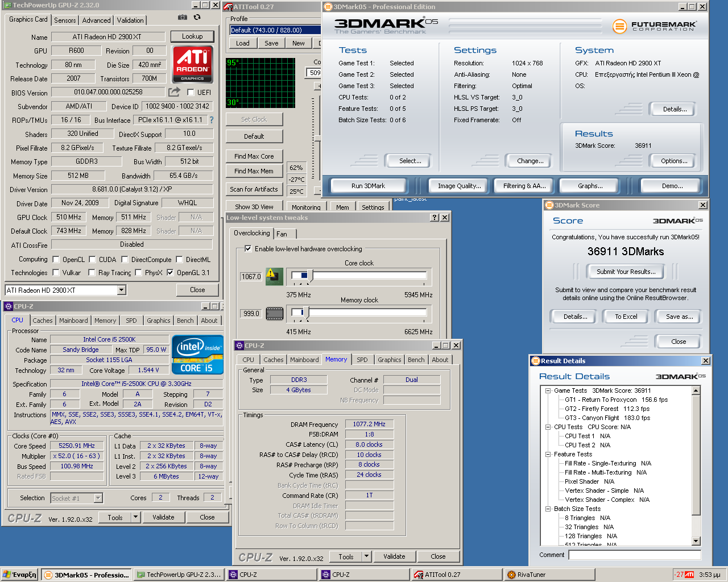The width and height of the screenshot is (728, 582).
Task: Open the Socket #1 selection dropdown
Action: 98,498
